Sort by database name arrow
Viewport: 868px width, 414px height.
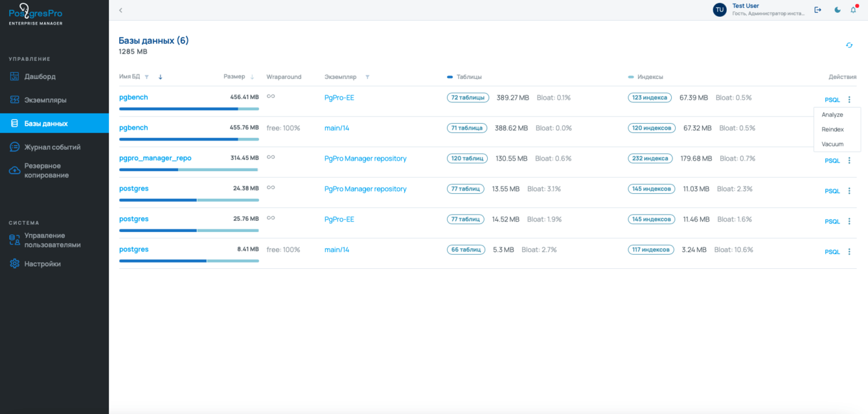pos(161,77)
